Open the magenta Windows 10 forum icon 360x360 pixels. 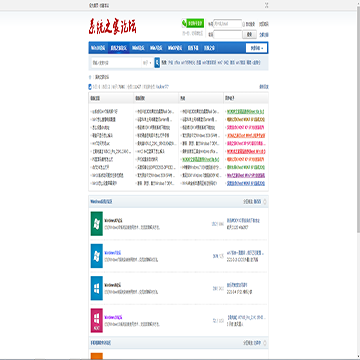(97, 320)
